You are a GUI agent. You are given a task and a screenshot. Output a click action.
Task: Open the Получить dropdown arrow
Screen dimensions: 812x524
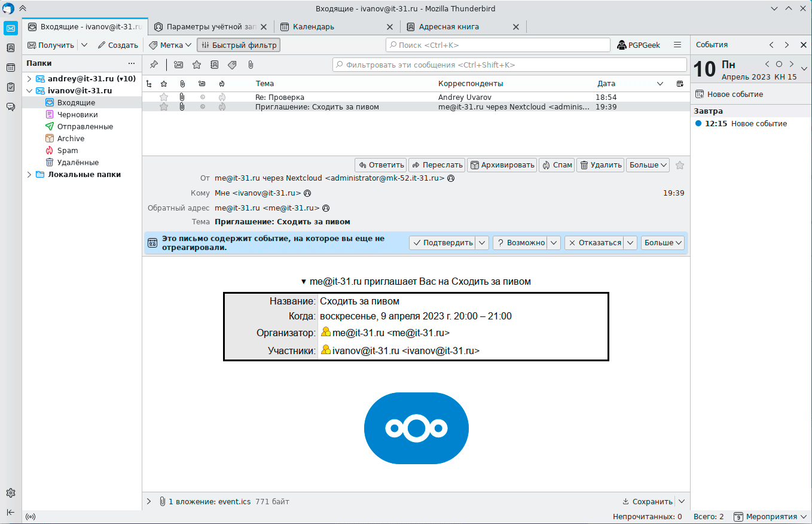click(x=84, y=45)
